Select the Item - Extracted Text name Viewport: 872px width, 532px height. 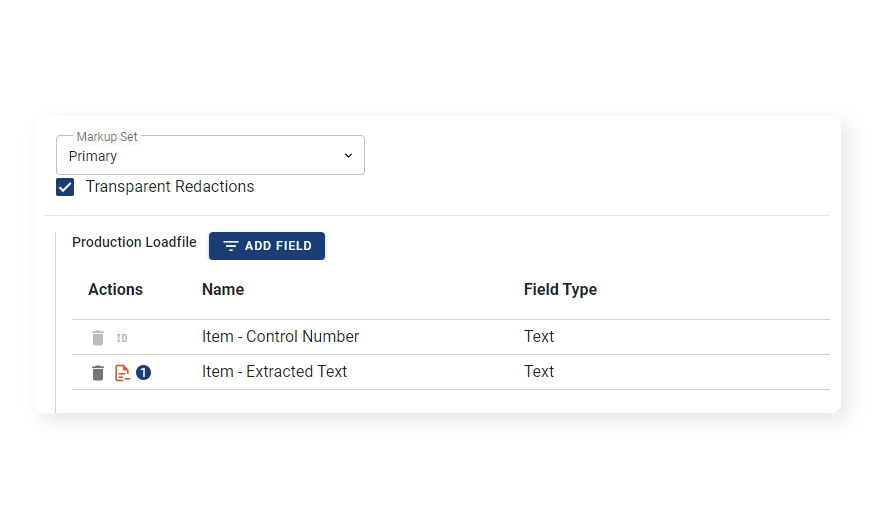pos(274,372)
